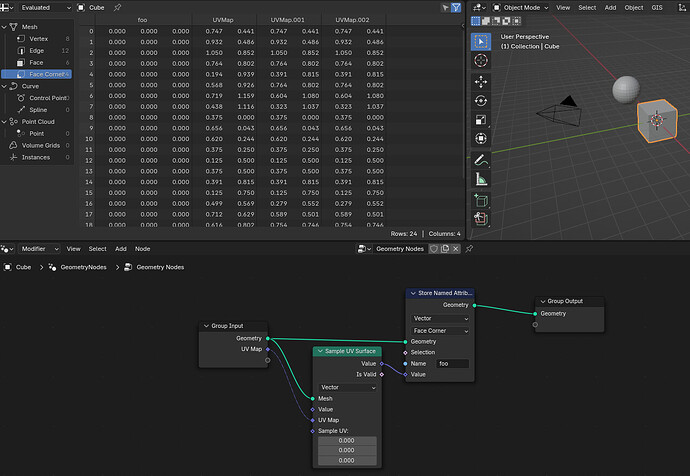The height and width of the screenshot is (476, 690).
Task: Open node editor Node menu
Action: pos(142,249)
